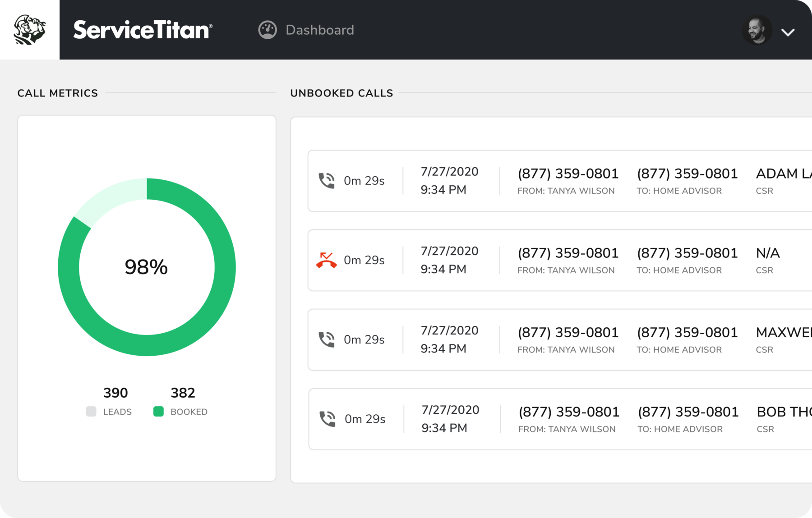Click the 7/27/2020 date in the ADAM row
Viewport: 812px width, 518px height.
449,172
